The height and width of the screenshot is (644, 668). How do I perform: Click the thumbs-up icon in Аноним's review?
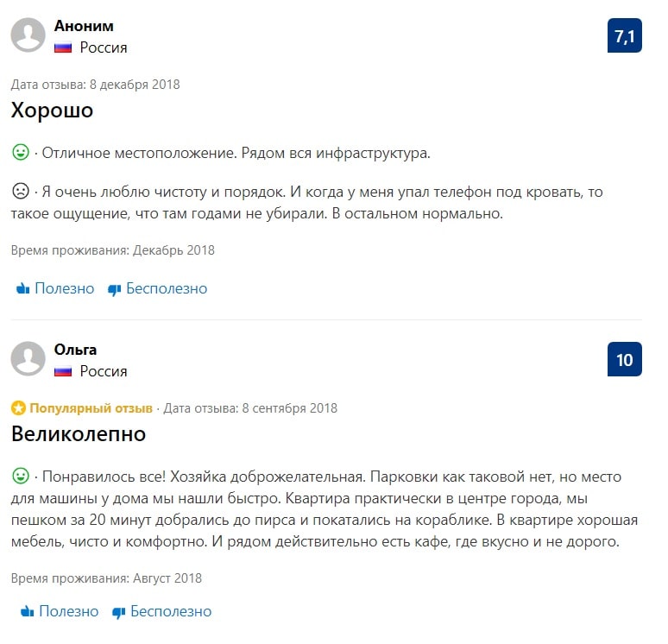click(x=23, y=289)
